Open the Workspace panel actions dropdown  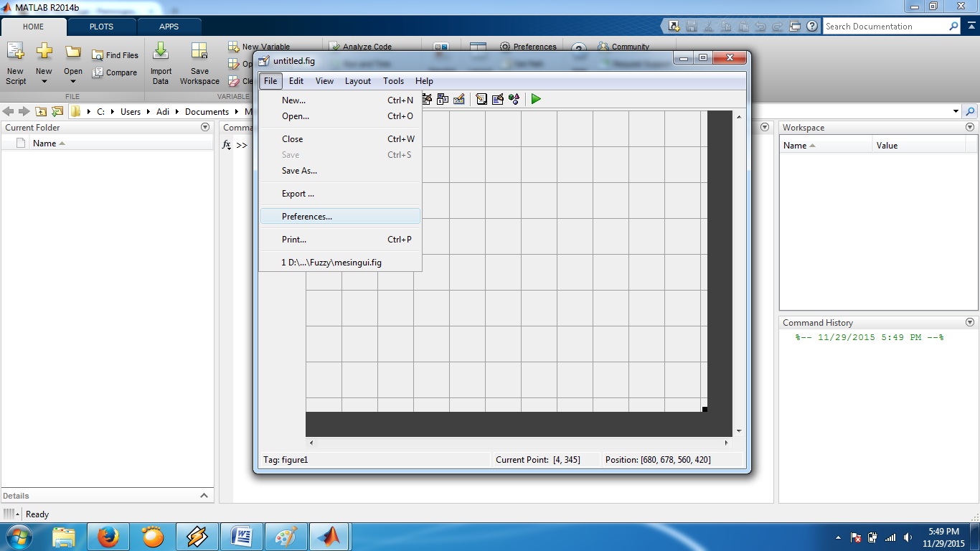970,127
